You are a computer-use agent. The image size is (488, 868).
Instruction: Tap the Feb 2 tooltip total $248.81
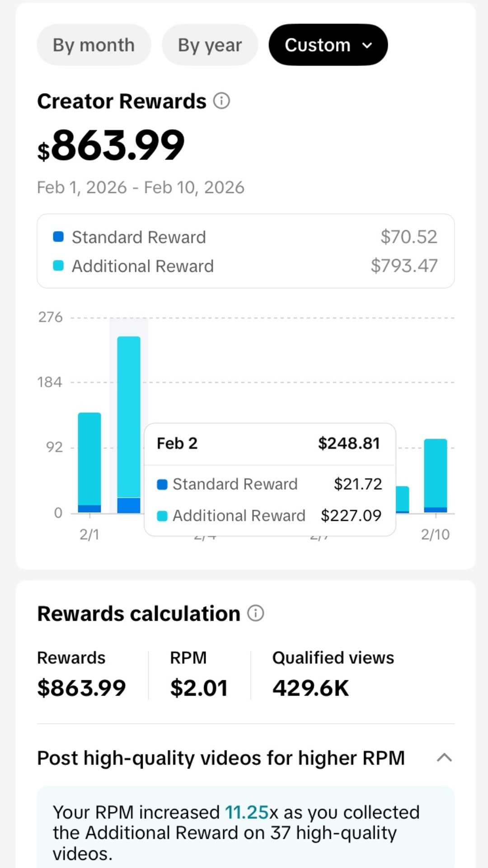point(349,443)
